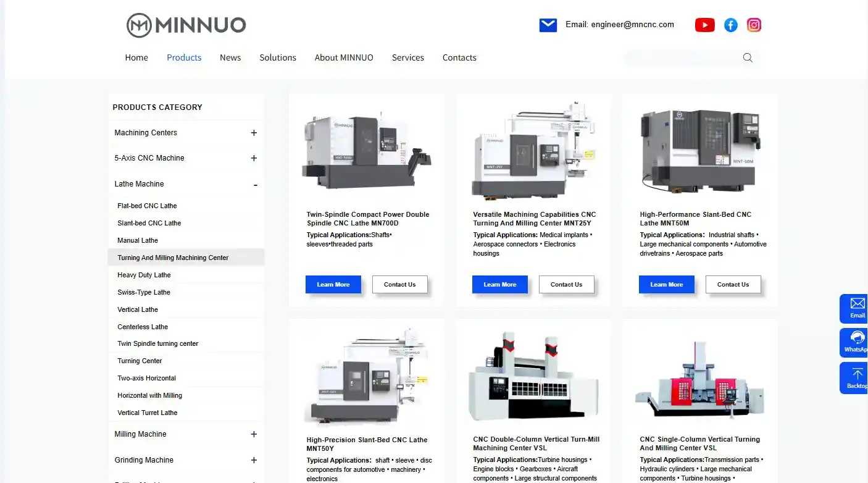Image resolution: width=868 pixels, height=483 pixels.
Task: Open the floating WhatsApp side button
Action: (x=854, y=342)
